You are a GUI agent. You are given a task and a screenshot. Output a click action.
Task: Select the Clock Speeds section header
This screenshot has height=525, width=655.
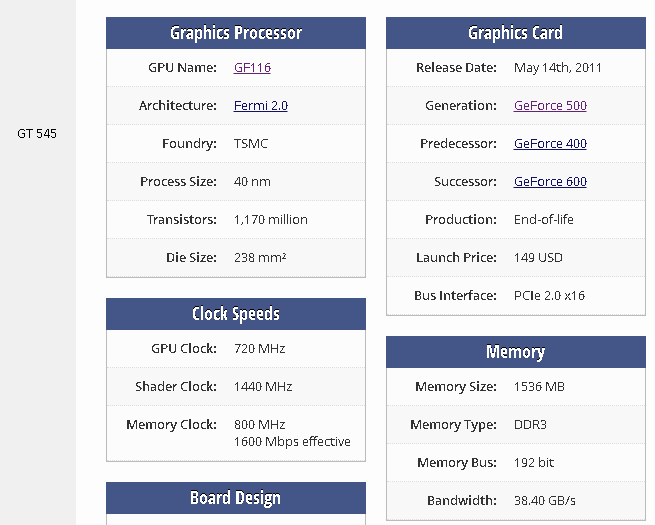point(236,314)
